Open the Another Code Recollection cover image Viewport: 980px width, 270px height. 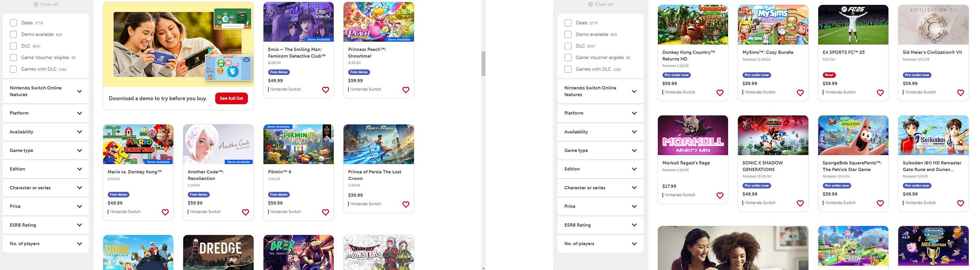pyautogui.click(x=218, y=144)
